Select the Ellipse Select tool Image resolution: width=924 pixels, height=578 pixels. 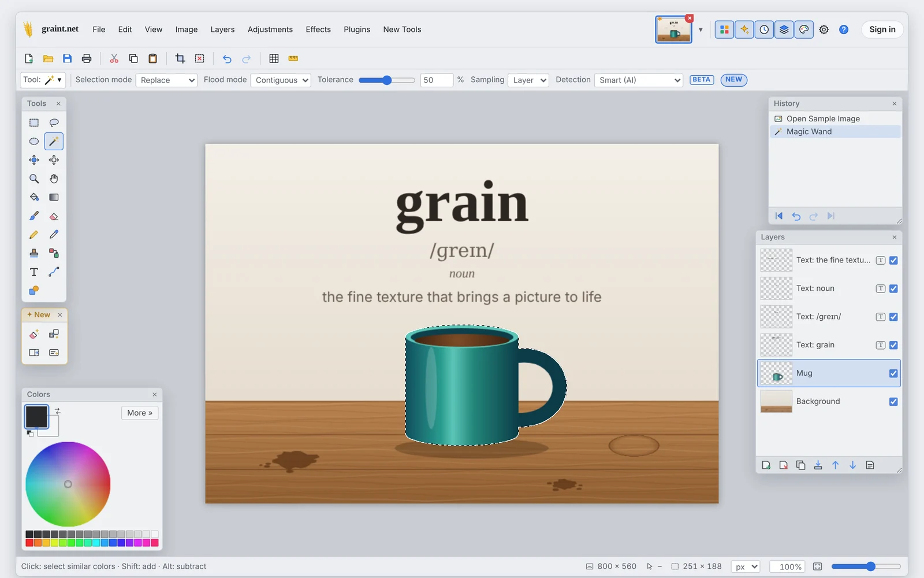(x=34, y=141)
